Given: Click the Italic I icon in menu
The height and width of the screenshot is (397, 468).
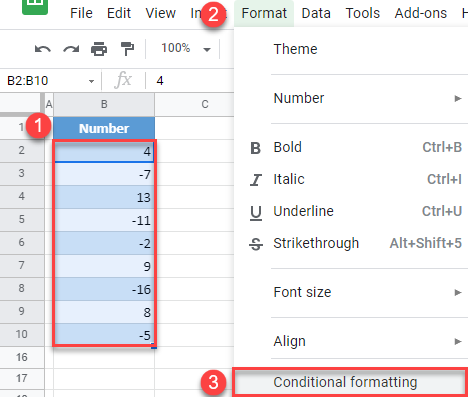Looking at the screenshot, I should click(x=256, y=180).
